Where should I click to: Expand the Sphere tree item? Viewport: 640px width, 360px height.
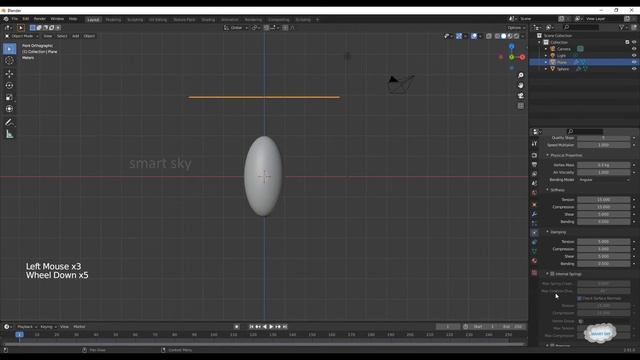tap(546, 69)
